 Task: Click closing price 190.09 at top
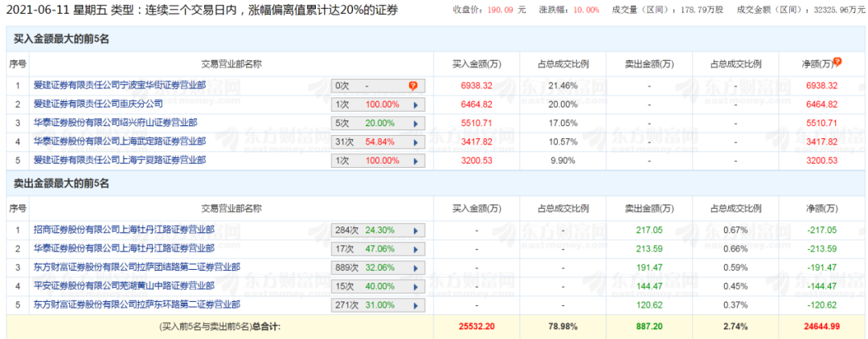coord(501,10)
